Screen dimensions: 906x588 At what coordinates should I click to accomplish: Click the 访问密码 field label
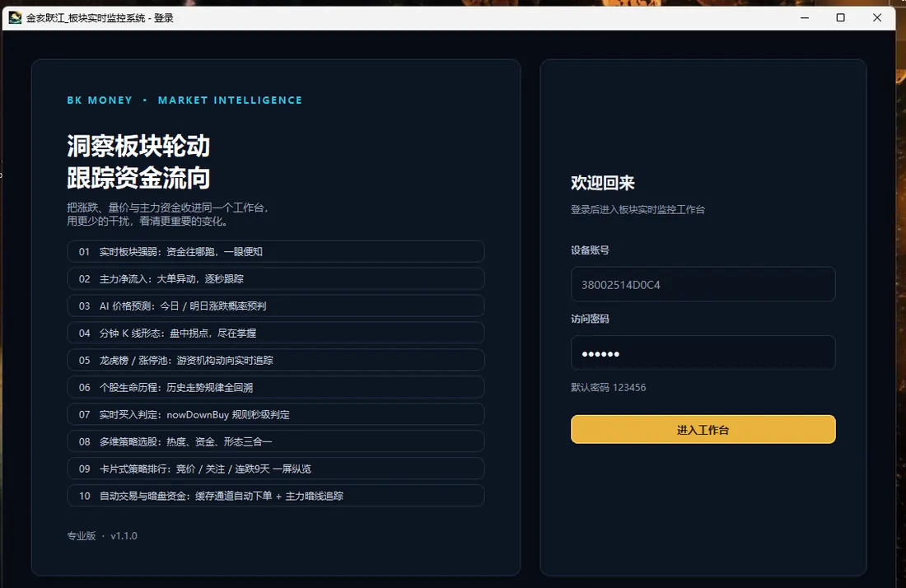[x=590, y=319]
